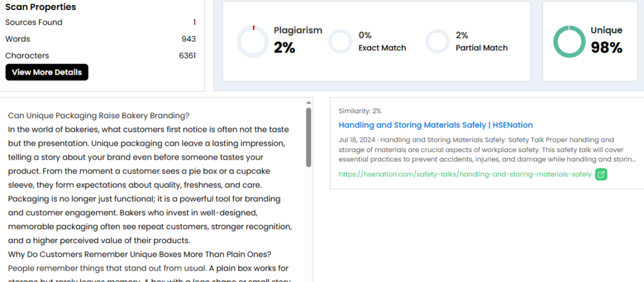Click the Scan Properties heading
Screen dimensions: 644x282
point(40,8)
